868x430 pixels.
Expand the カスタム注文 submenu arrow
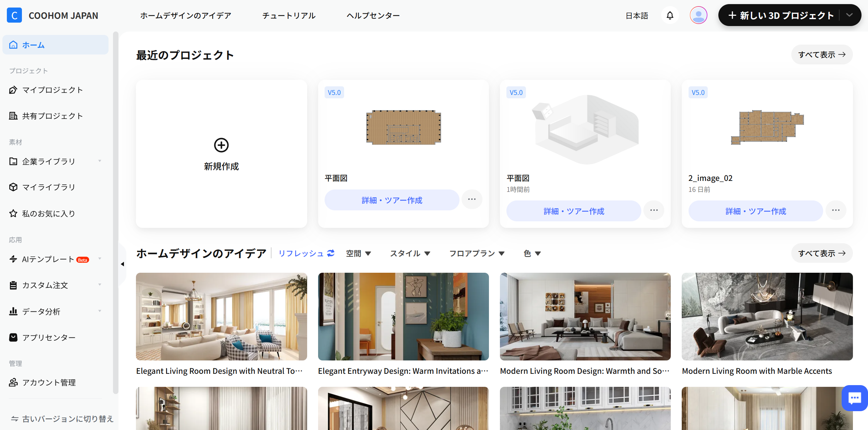coord(100,285)
